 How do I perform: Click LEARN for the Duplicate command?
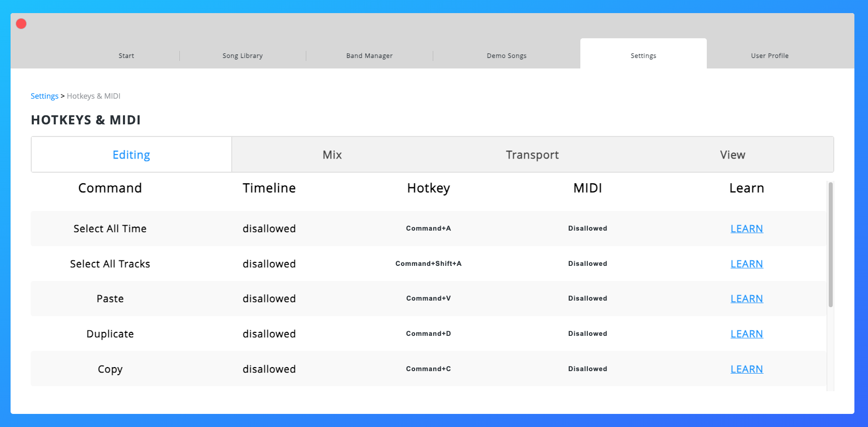click(x=747, y=334)
